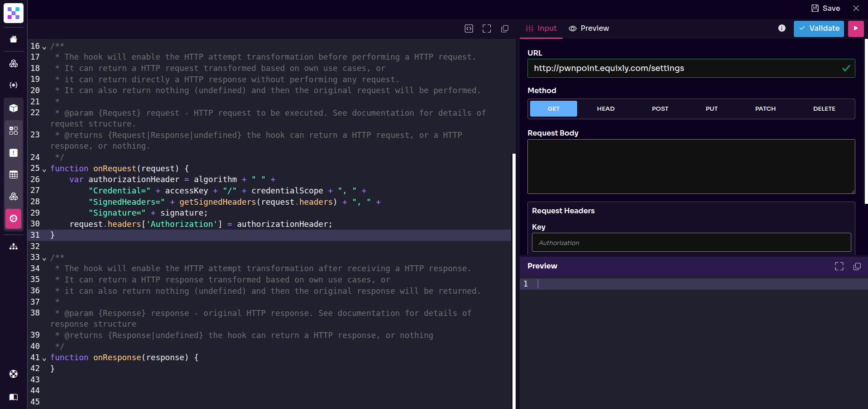Collapse the comment block at line 16
868x409 pixels.
point(44,47)
